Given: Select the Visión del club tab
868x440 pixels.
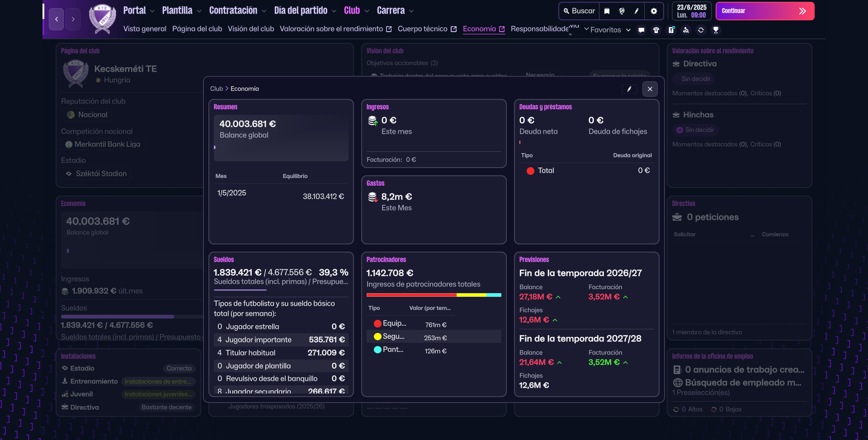Looking at the screenshot, I should coord(251,29).
